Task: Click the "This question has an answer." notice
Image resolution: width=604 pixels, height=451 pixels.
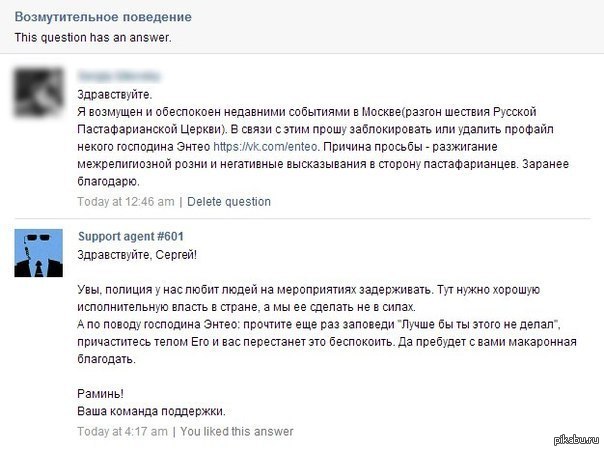Action: (93, 37)
